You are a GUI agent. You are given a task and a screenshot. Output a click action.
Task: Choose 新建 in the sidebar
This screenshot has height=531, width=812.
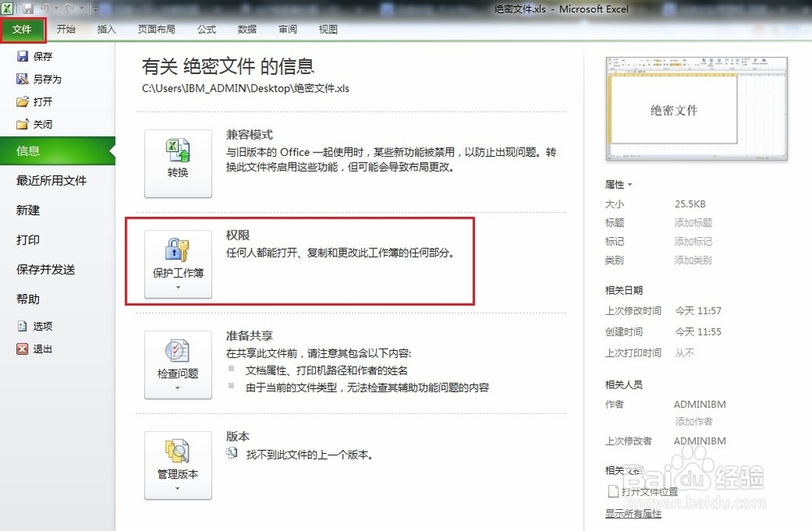28,210
